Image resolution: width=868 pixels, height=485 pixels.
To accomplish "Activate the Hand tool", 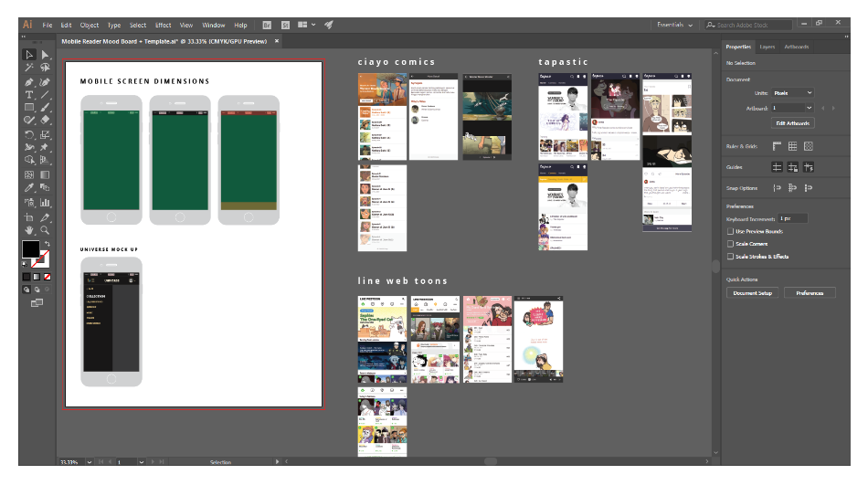I will (29, 230).
